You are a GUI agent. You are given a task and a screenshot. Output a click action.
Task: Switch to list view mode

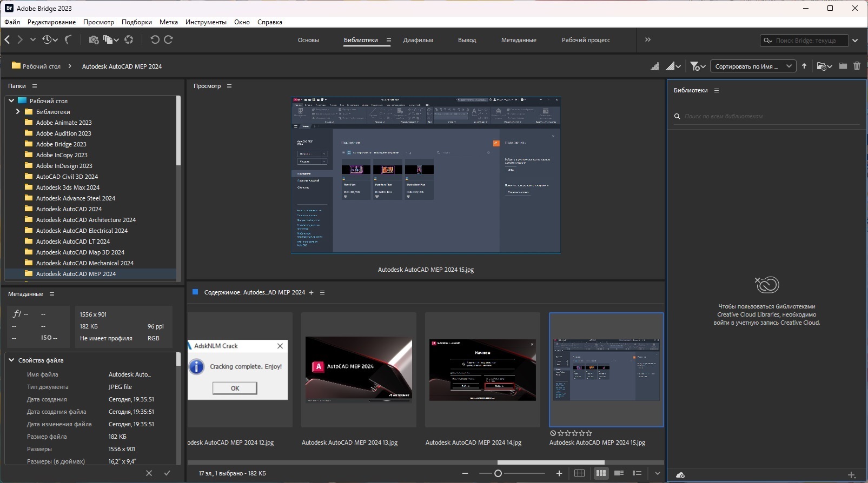point(637,473)
